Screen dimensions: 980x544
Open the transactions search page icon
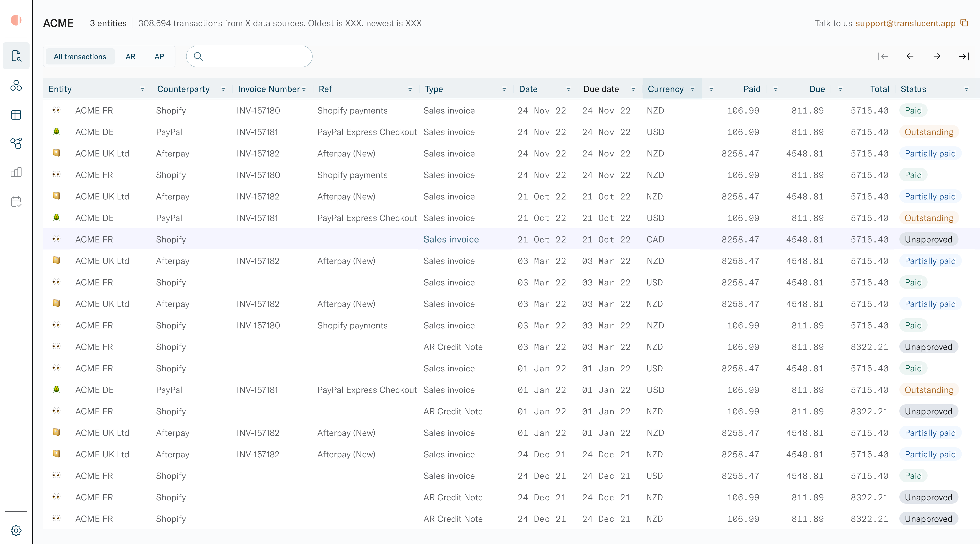[16, 56]
